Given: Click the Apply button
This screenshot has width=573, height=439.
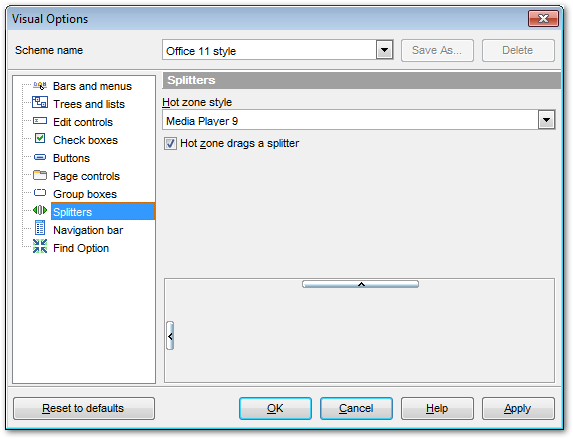Looking at the screenshot, I should (x=518, y=408).
